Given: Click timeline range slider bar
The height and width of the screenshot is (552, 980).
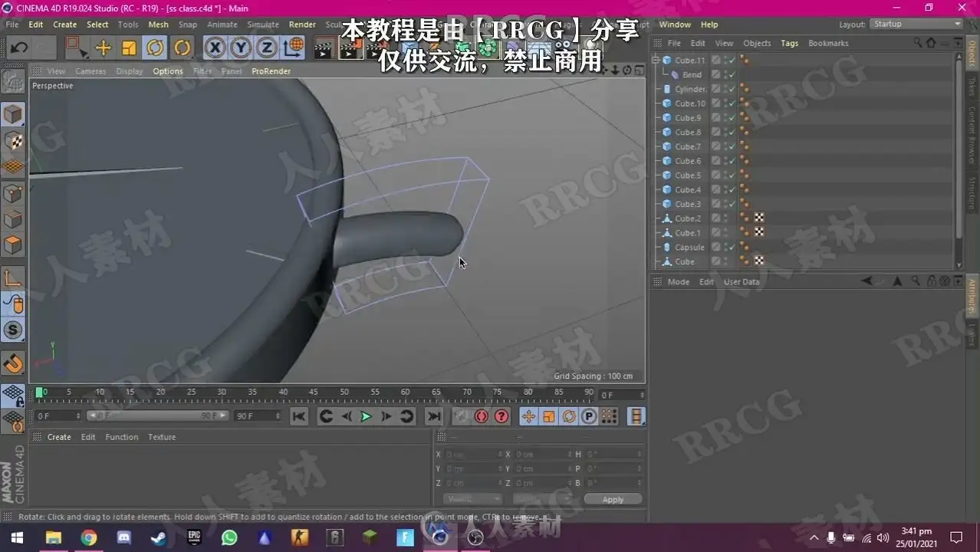Looking at the screenshot, I should point(157,416).
